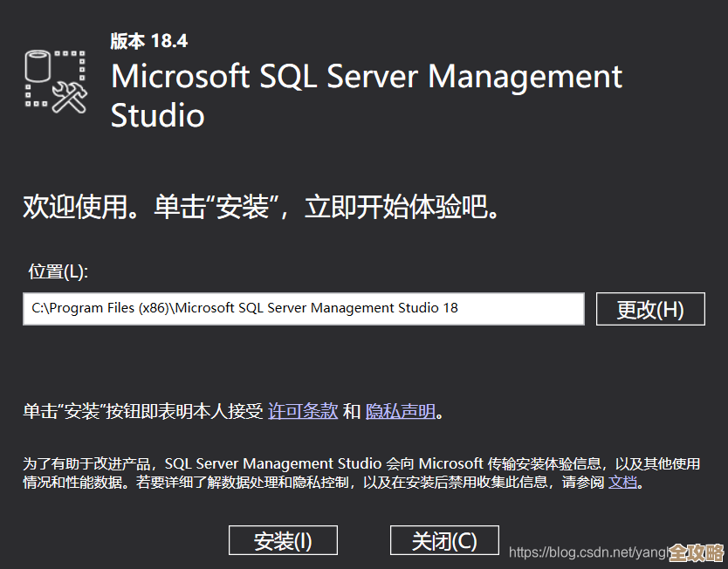
Task: Open the 隐私声明 privacy statement link
Action: (x=400, y=410)
